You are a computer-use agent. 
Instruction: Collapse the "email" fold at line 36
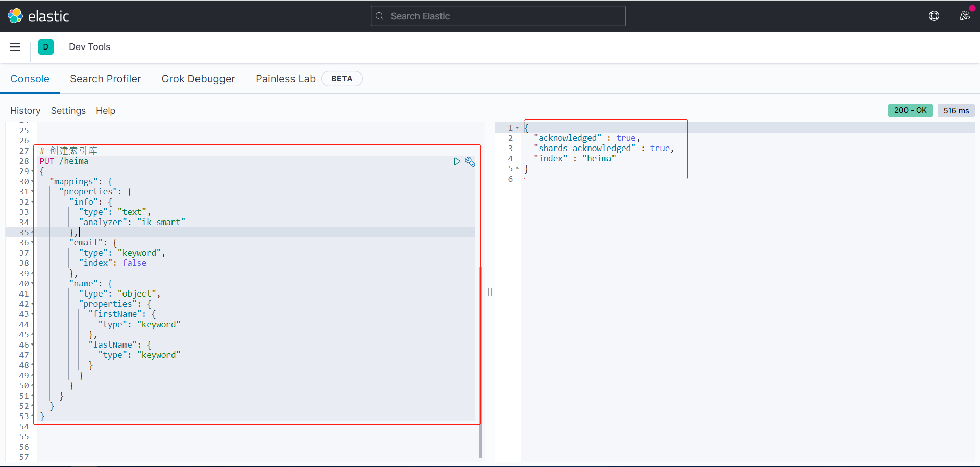pos(33,243)
